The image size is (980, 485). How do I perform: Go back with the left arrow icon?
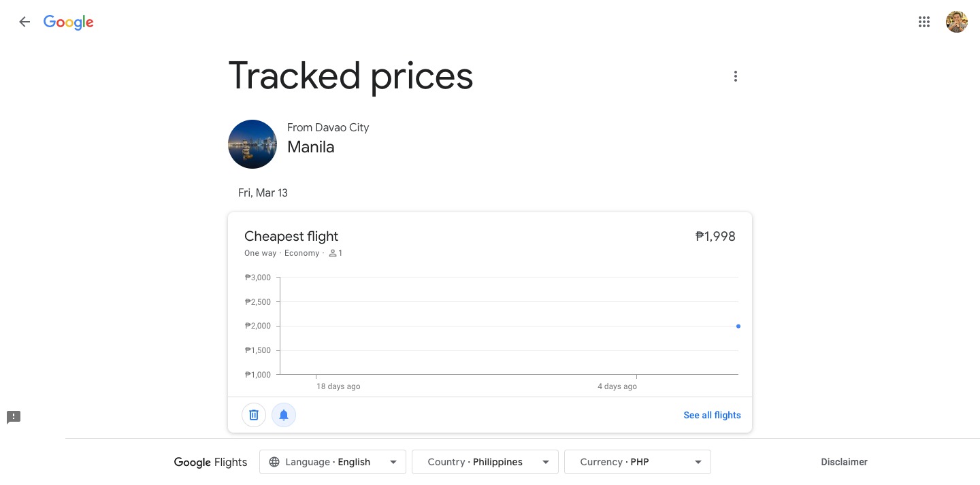24,22
